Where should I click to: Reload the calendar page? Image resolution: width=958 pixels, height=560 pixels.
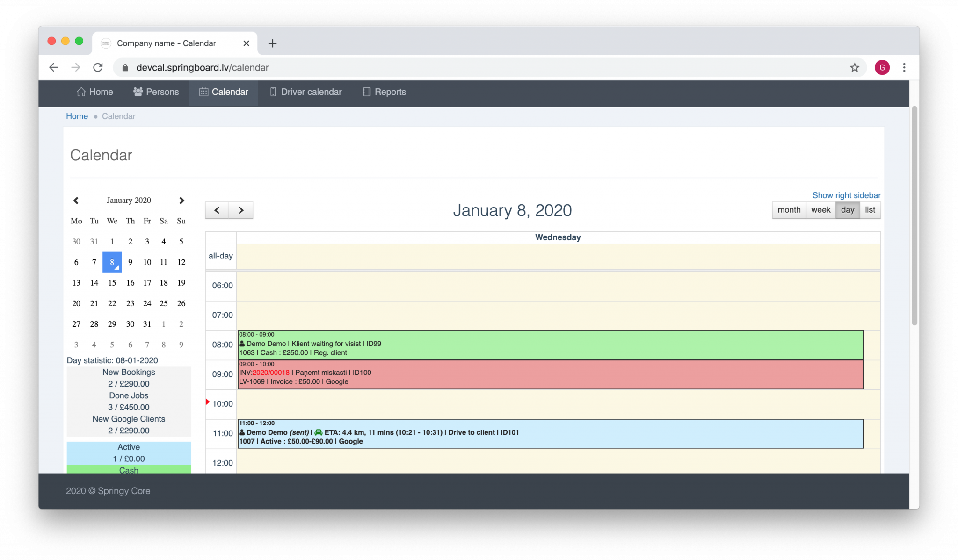[98, 67]
